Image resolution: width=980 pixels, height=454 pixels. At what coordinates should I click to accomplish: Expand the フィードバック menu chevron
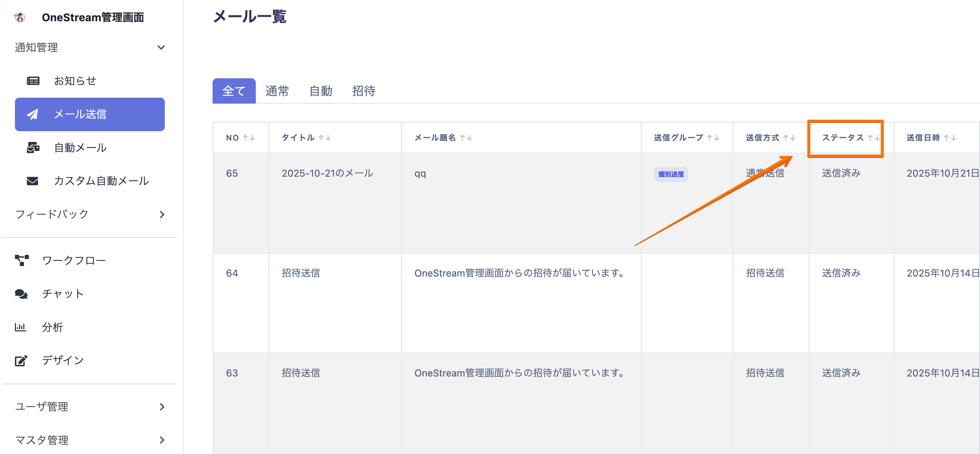click(162, 214)
